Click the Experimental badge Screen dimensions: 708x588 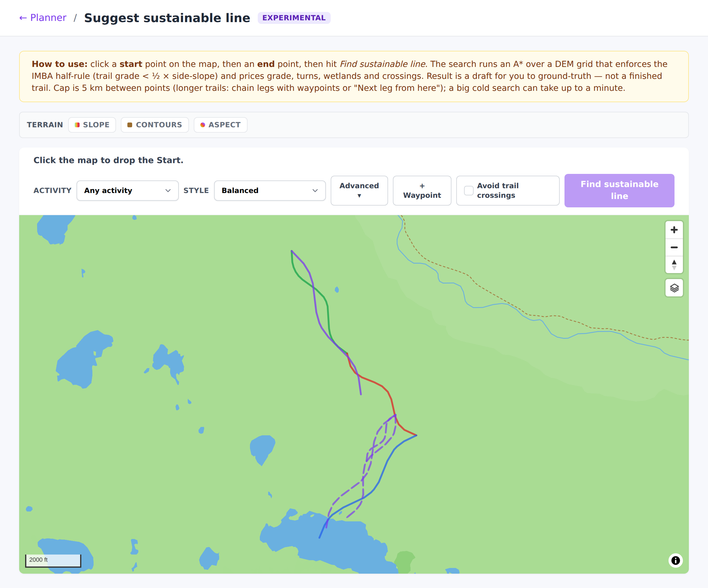[x=294, y=18]
